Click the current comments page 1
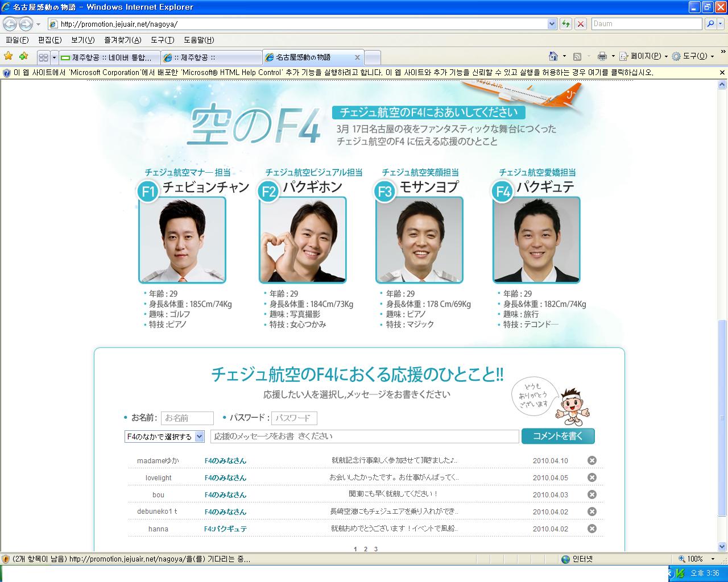Viewport: 728px width, 582px height. click(x=355, y=549)
